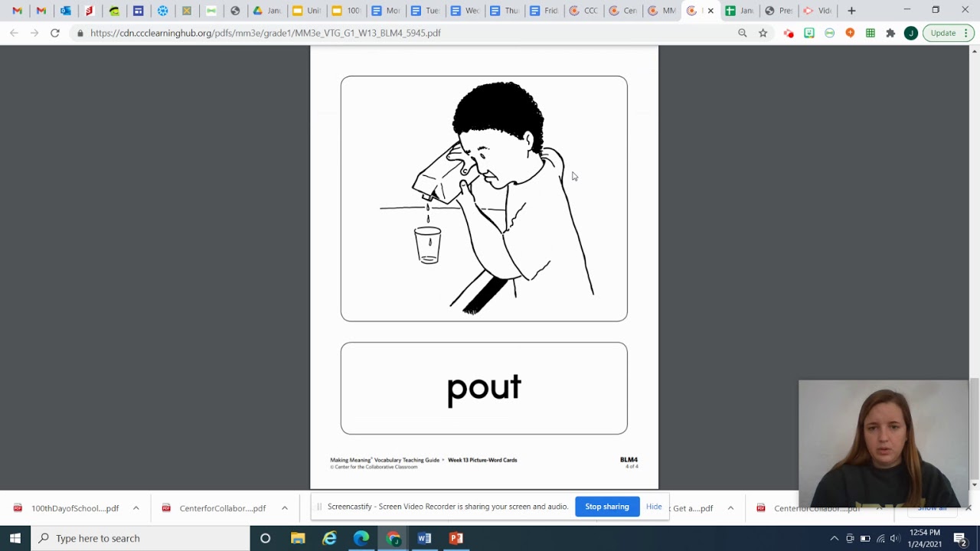Screen dimensions: 980x551
Task: Open the Chrome profile avatar 'J'
Action: (x=911, y=33)
